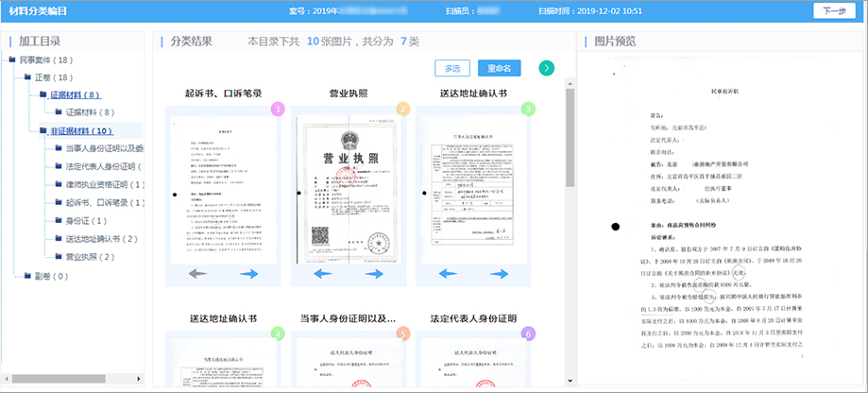Click the 下一步 button

pyautogui.click(x=829, y=11)
